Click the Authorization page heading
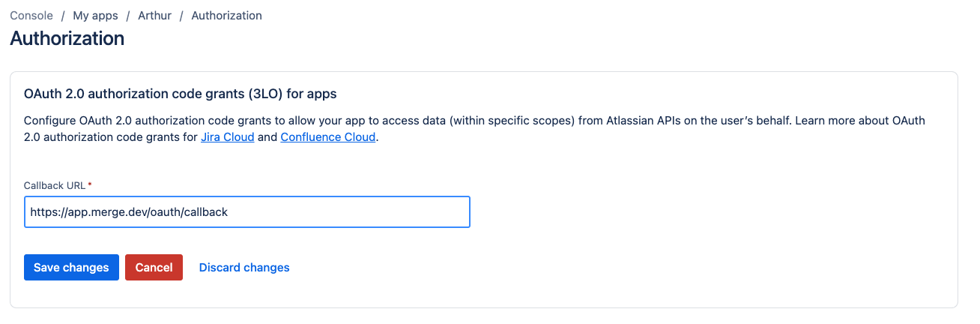 tap(67, 38)
